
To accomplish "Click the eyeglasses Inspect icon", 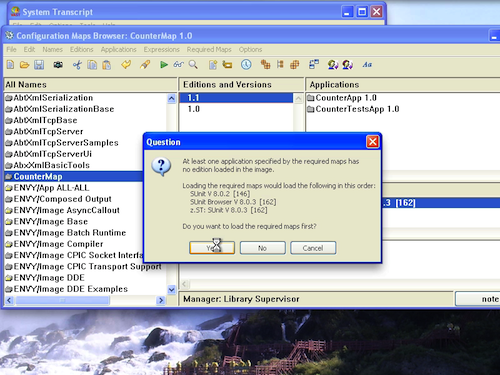I will click(178, 64).
